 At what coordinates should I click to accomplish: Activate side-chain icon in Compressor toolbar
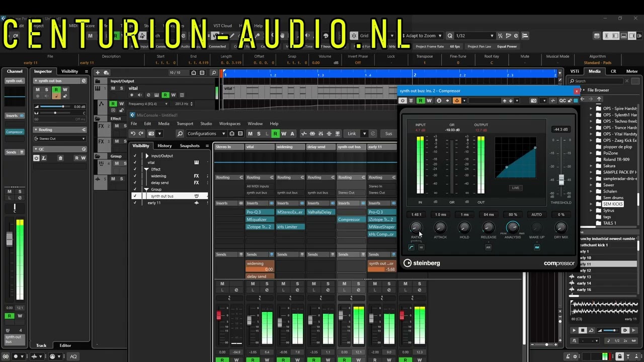point(457,101)
